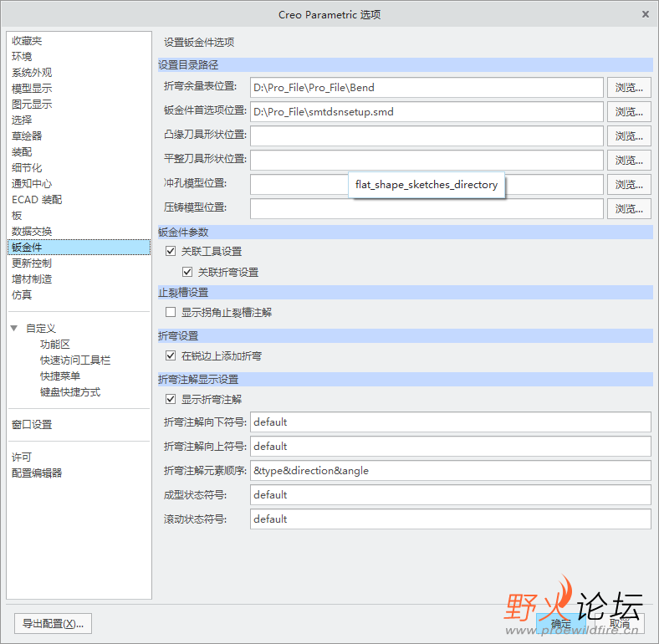Select the highlighted 钣金件 category
659x644 pixels.
(79, 248)
